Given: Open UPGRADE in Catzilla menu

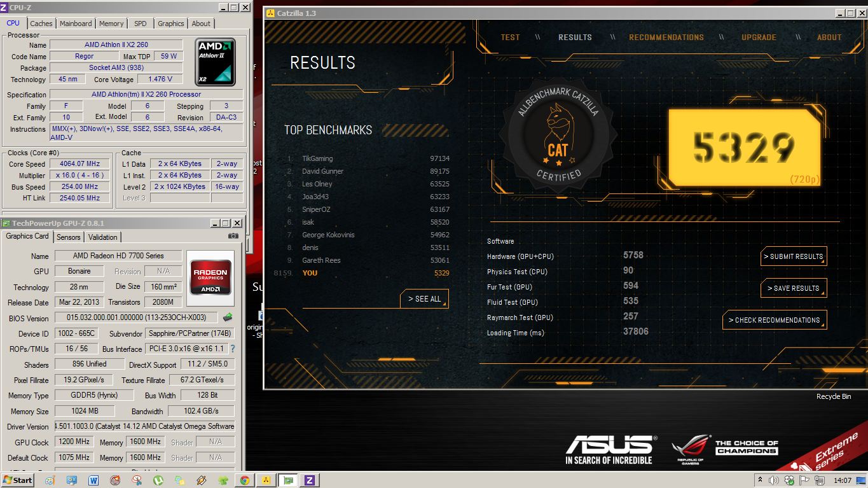Looking at the screenshot, I should [x=759, y=37].
